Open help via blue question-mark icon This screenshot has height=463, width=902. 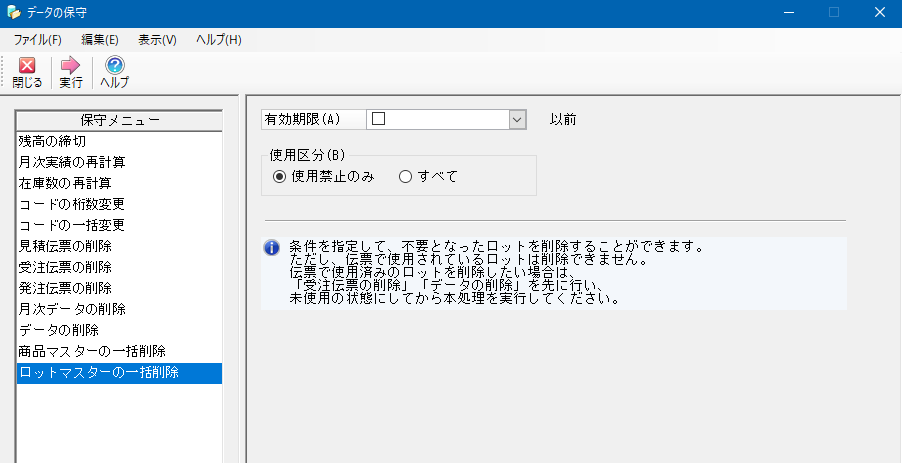[x=114, y=65]
